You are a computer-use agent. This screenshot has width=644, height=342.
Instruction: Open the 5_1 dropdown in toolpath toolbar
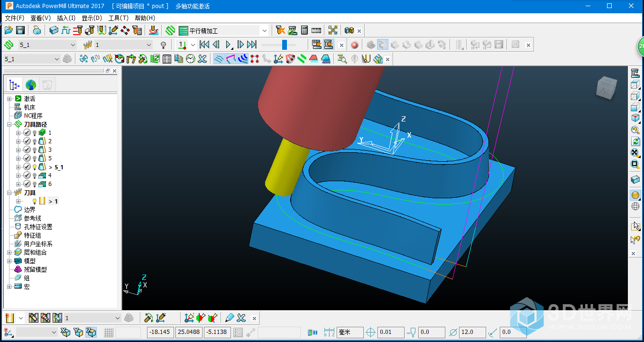click(x=56, y=59)
